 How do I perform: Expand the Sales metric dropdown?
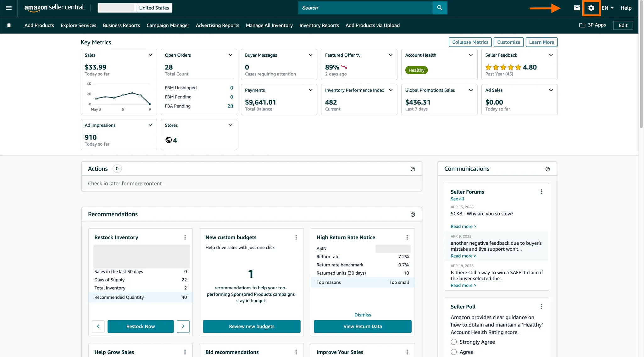point(150,55)
